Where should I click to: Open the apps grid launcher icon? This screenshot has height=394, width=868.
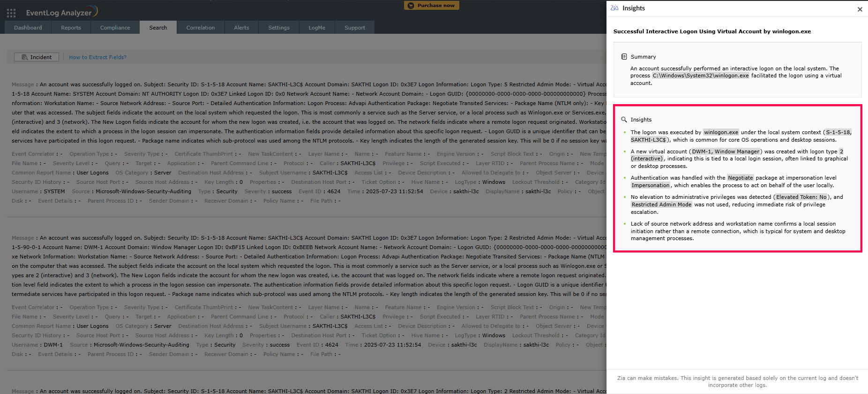pyautogui.click(x=11, y=13)
